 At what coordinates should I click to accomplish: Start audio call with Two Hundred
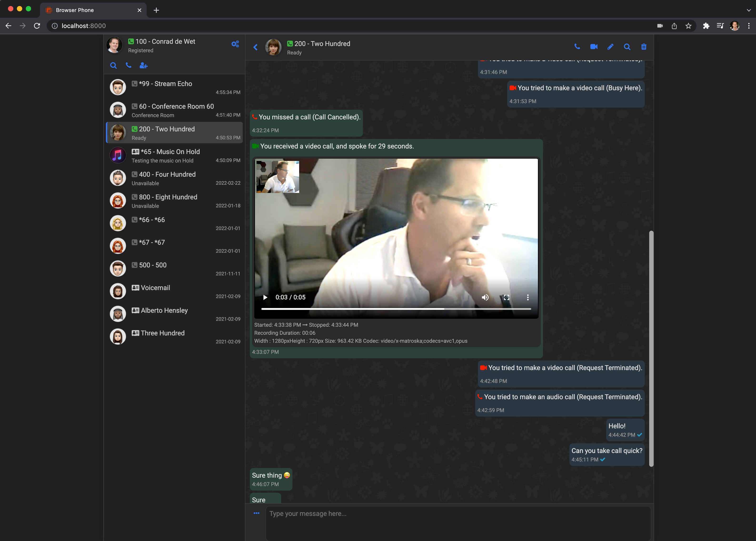coord(577,47)
